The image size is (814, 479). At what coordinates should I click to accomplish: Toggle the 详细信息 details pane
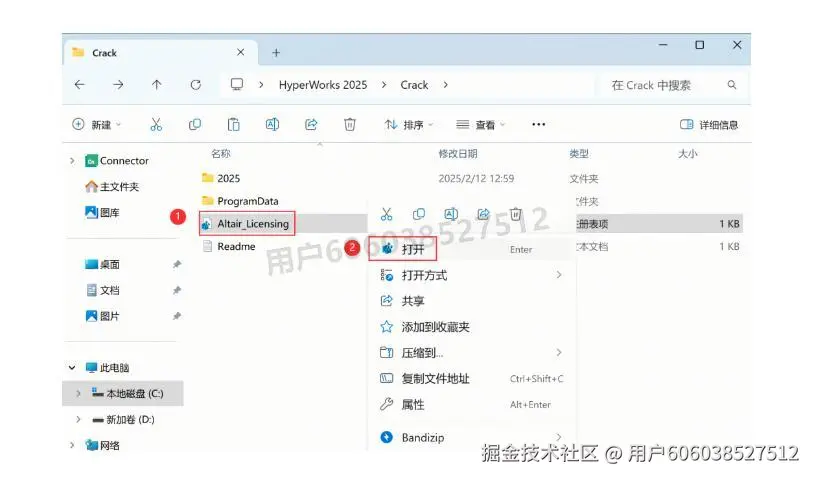[709, 125]
